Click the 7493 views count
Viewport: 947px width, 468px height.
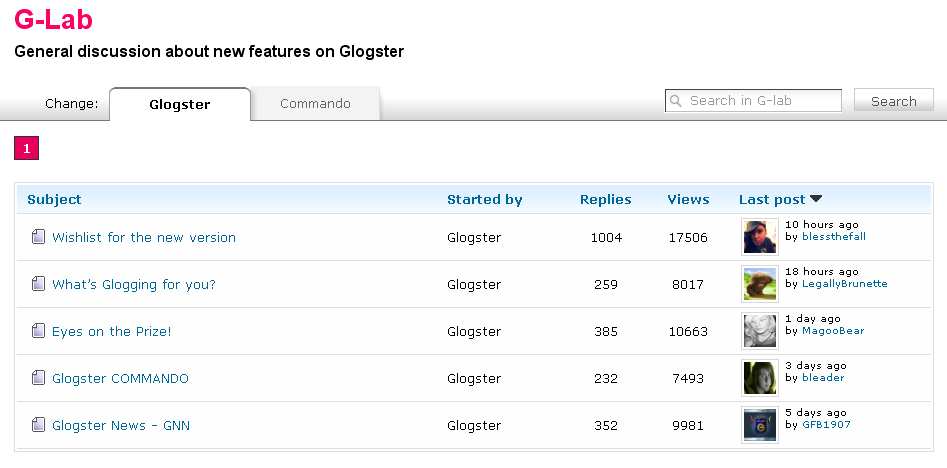pos(688,379)
